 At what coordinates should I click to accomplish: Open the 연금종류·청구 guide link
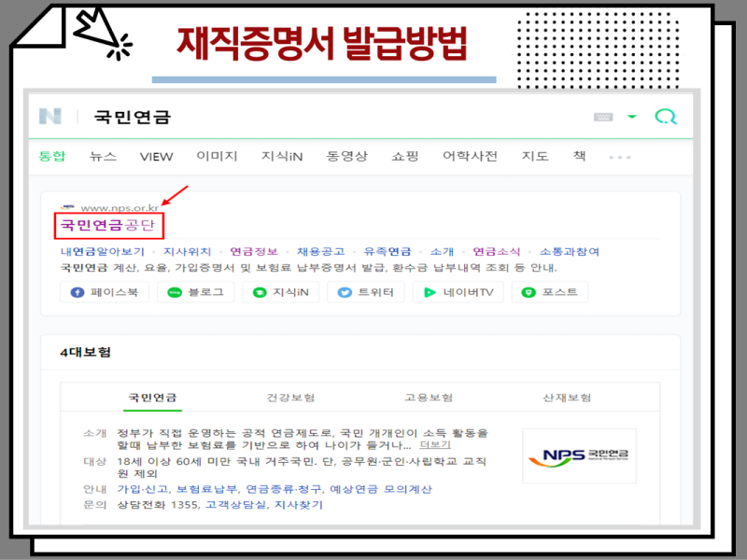coord(285,489)
